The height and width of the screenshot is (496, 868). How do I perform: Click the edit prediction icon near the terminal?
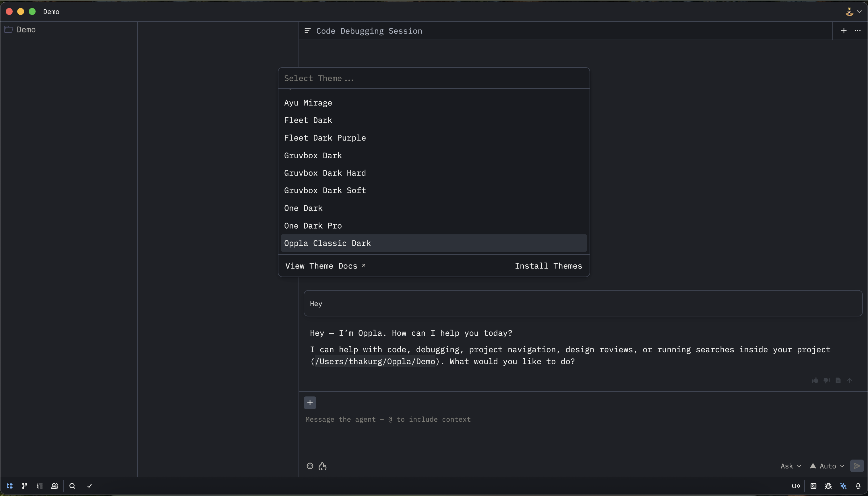click(796, 486)
